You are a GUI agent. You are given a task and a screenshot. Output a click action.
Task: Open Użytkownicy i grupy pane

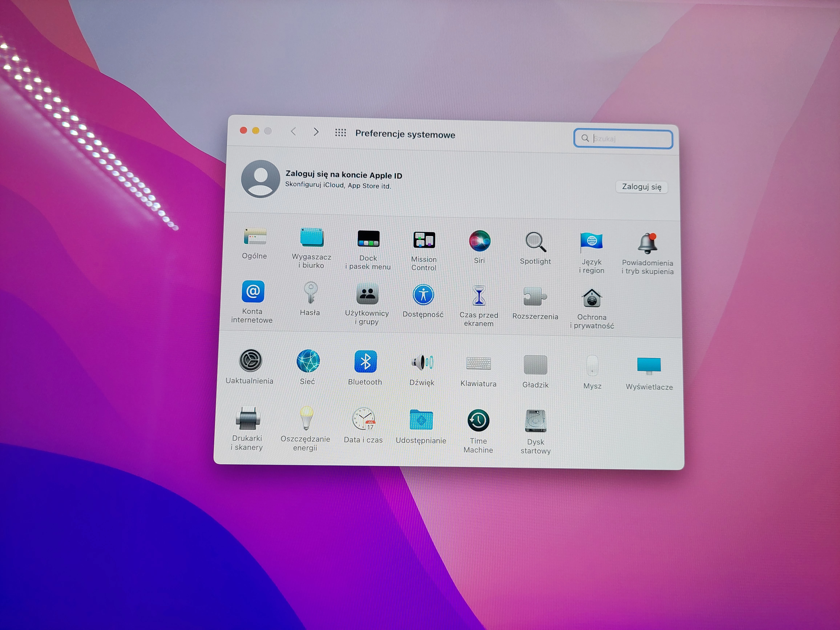coord(367,294)
